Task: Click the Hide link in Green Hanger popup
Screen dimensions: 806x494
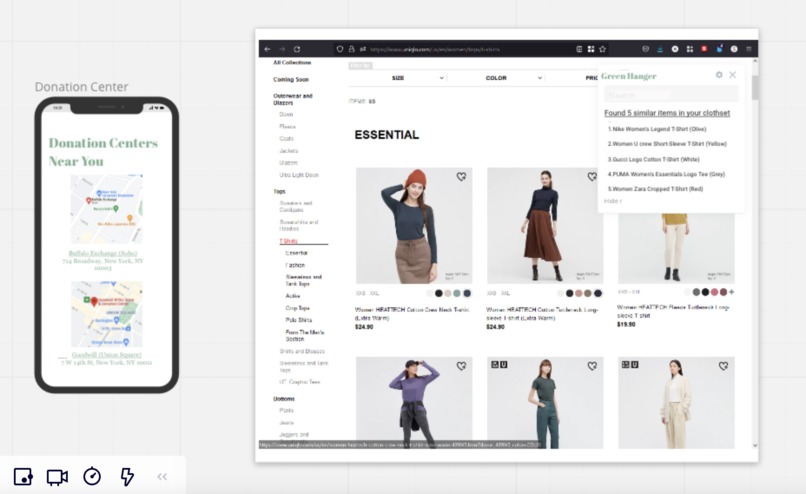Action: 612,201
